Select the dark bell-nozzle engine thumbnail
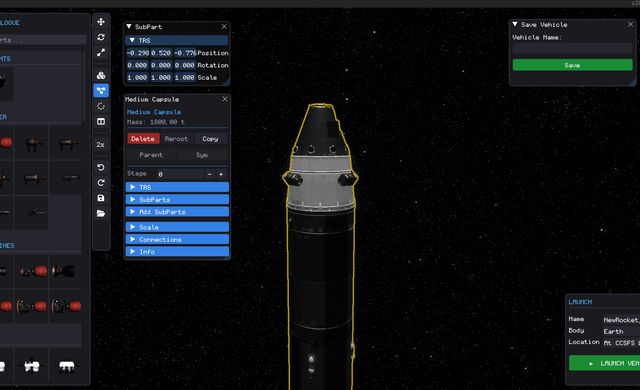Image resolution: width=640 pixels, height=390 pixels. coord(65,271)
